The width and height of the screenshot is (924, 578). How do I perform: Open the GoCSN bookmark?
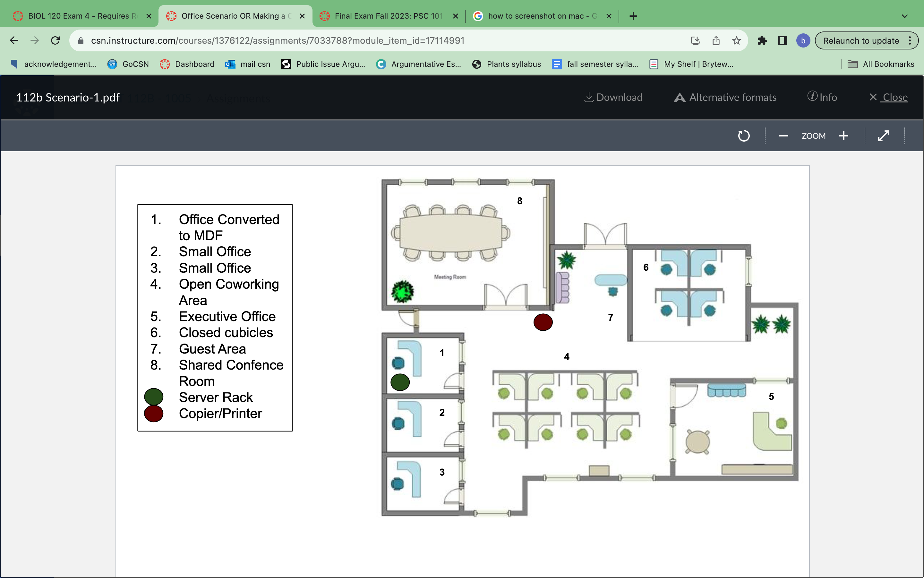point(128,64)
